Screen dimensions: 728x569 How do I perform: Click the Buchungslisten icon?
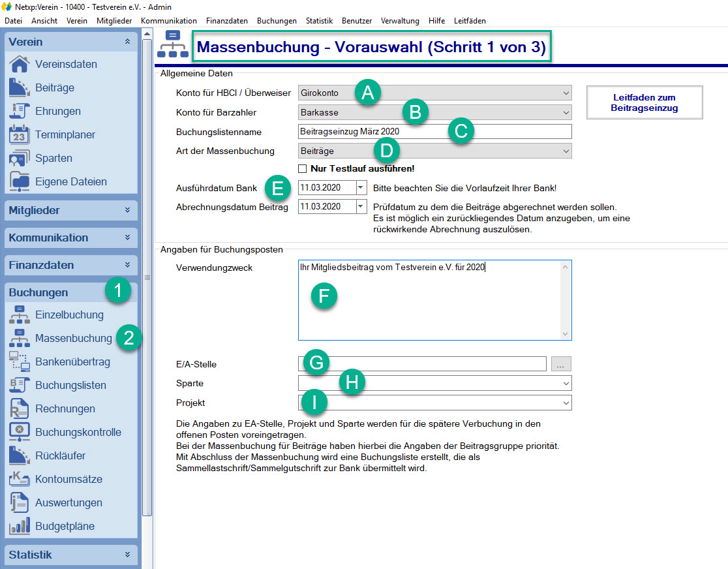pos(19,385)
